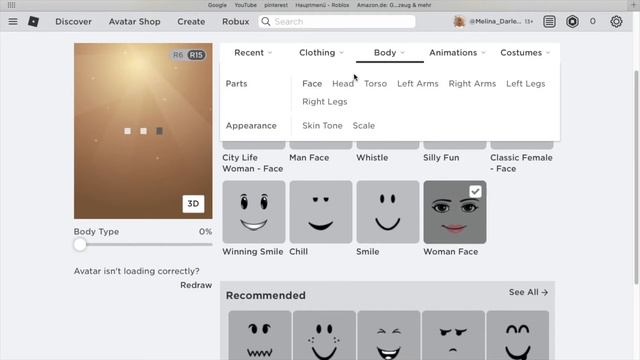Click the Redraw link
The height and width of the screenshot is (360, 640).
[196, 285]
